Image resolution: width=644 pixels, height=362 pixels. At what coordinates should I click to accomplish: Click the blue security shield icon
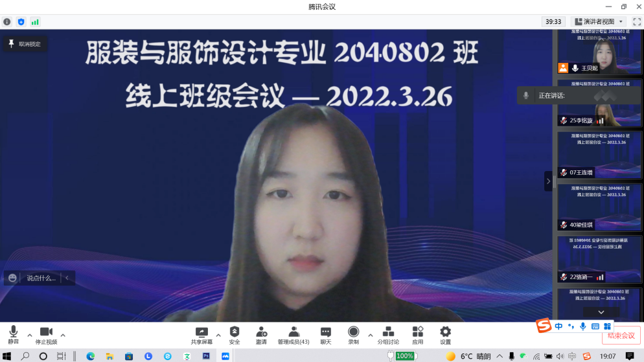tap(21, 22)
